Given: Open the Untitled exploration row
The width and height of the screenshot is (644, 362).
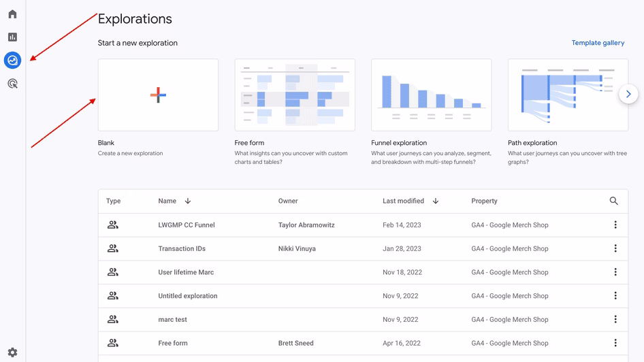Looking at the screenshot, I should pos(188,296).
